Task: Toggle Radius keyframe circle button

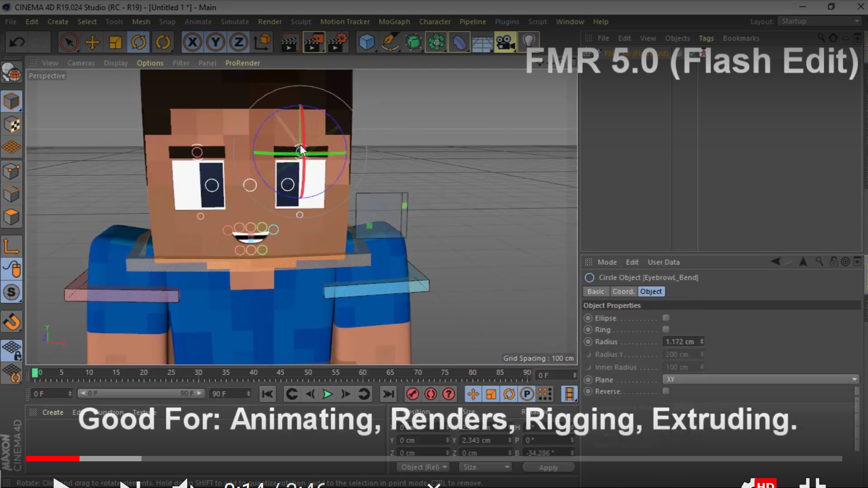Action: click(588, 342)
